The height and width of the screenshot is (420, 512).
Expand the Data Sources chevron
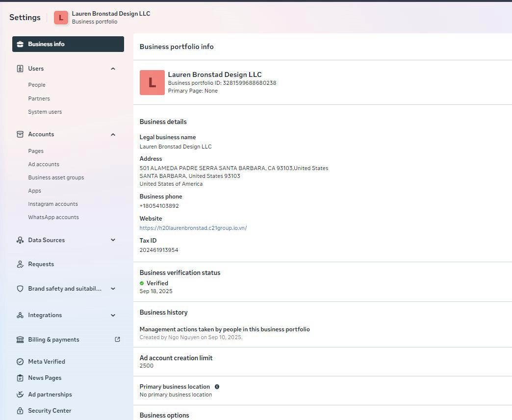click(113, 240)
